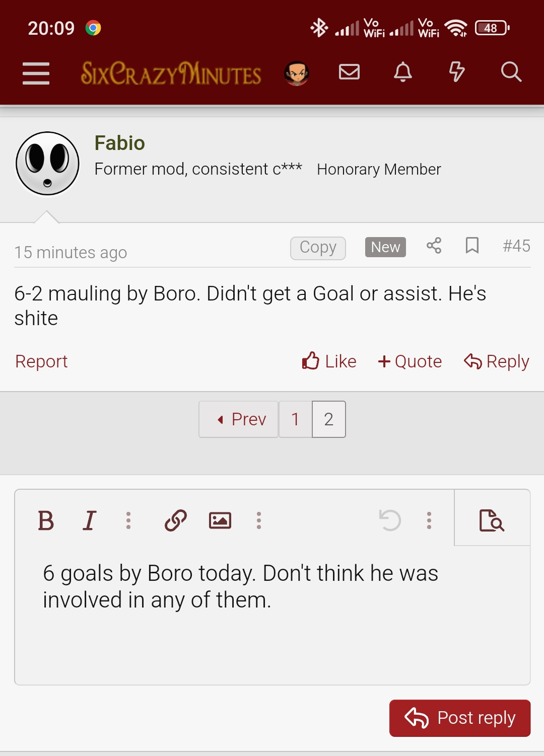Open the search magnifier
The width and height of the screenshot is (544, 756).
tap(511, 72)
